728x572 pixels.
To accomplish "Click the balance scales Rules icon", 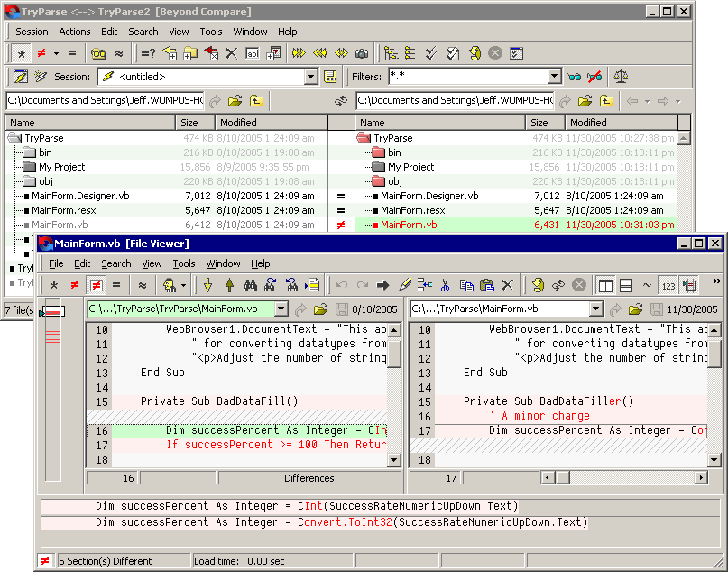I will 621,77.
